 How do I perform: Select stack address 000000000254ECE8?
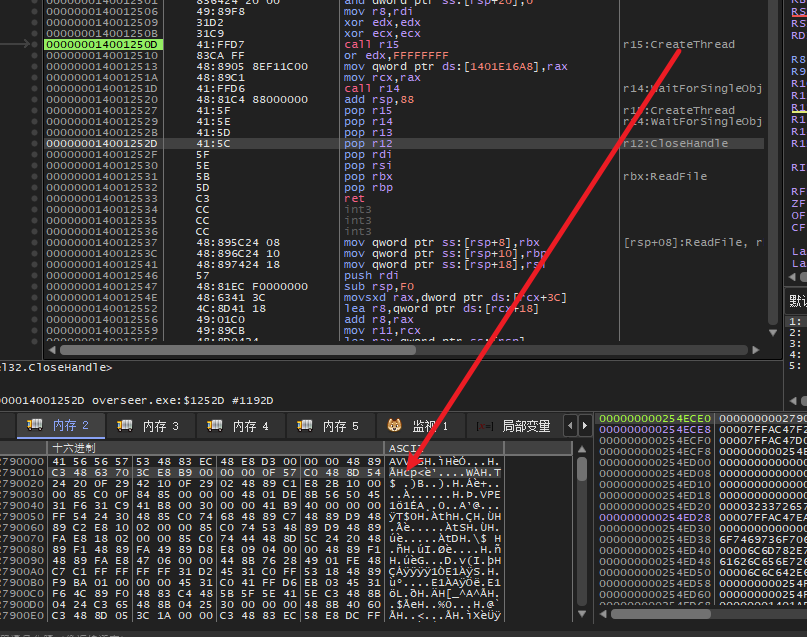[x=655, y=429]
